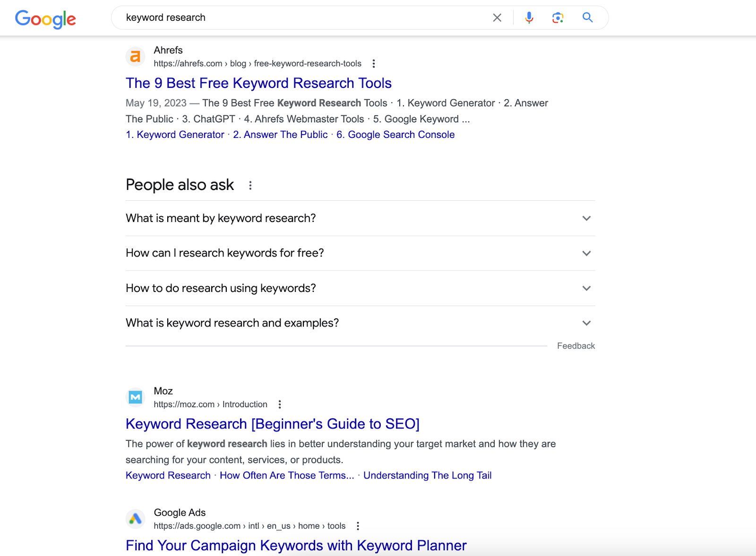This screenshot has width=756, height=556.
Task: Start voice search with microphone icon
Action: point(529,17)
